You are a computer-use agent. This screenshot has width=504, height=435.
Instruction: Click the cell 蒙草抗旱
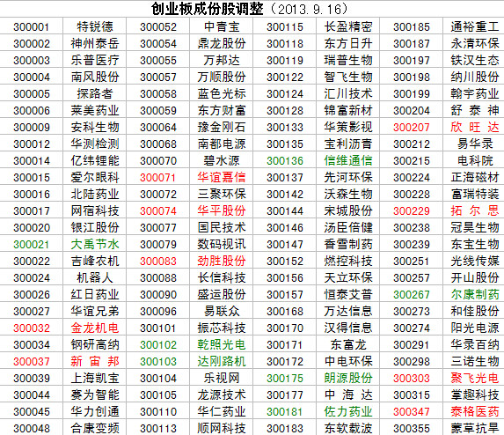click(x=475, y=428)
